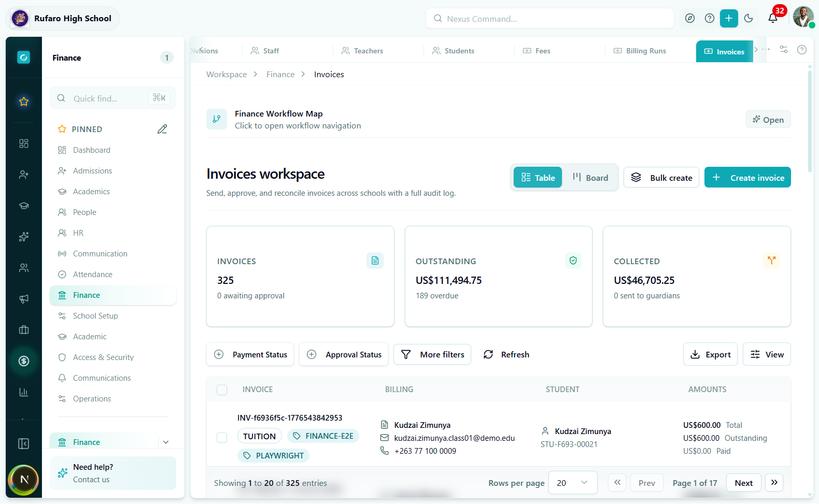Click document icon on Invoices card
The width and height of the screenshot is (819, 504).
[375, 261]
